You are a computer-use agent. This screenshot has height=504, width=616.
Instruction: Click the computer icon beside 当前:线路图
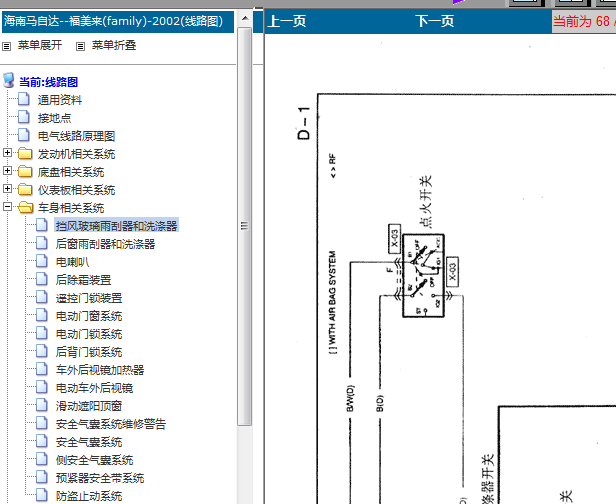[x=9, y=81]
